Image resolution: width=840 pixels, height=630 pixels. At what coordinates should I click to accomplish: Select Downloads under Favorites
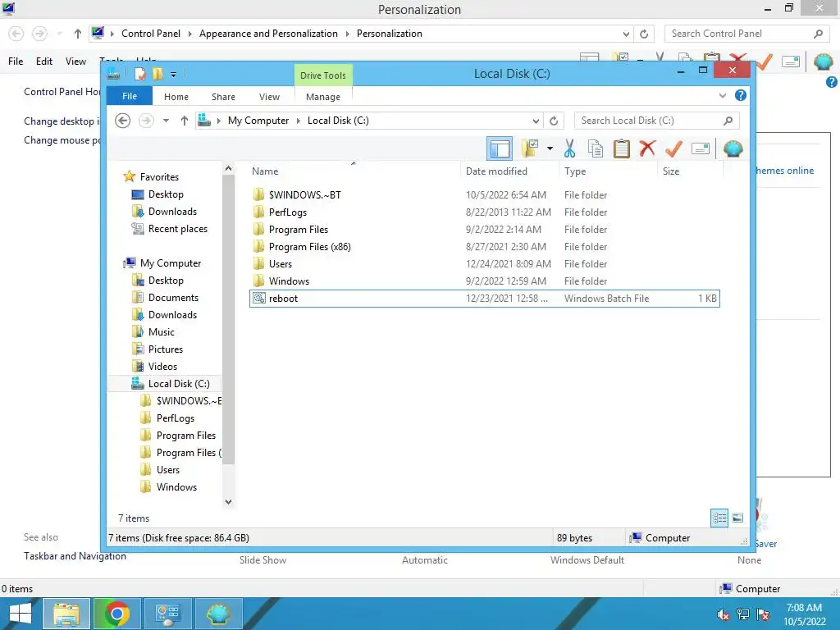click(172, 212)
